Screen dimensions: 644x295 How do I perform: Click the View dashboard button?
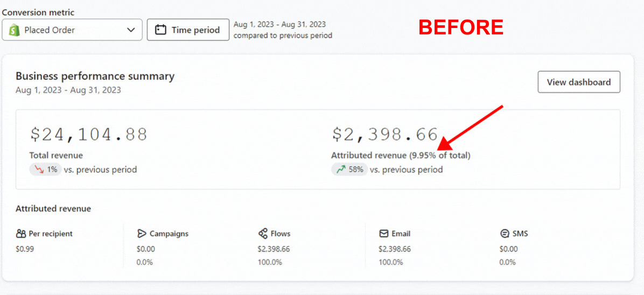[579, 82]
